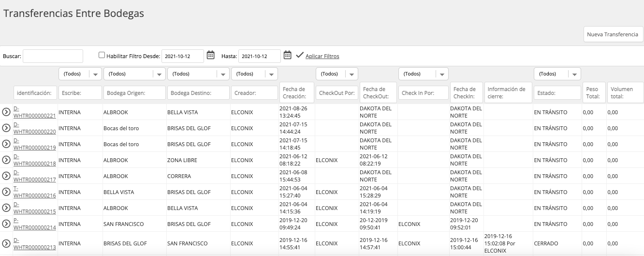This screenshot has width=644, height=256.
Task: Click the Hasta date input field
Action: tap(260, 56)
